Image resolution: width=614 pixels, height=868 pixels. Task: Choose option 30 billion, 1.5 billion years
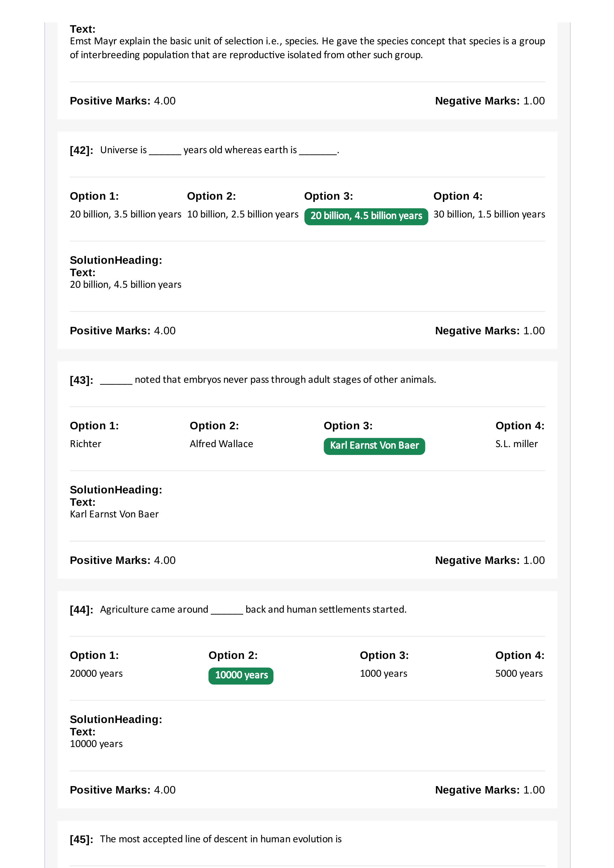point(489,214)
